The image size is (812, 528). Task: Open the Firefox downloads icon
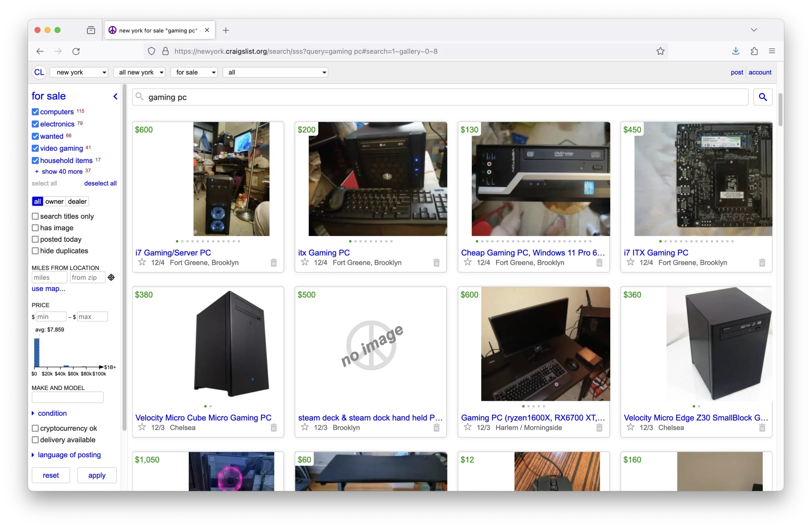(736, 51)
